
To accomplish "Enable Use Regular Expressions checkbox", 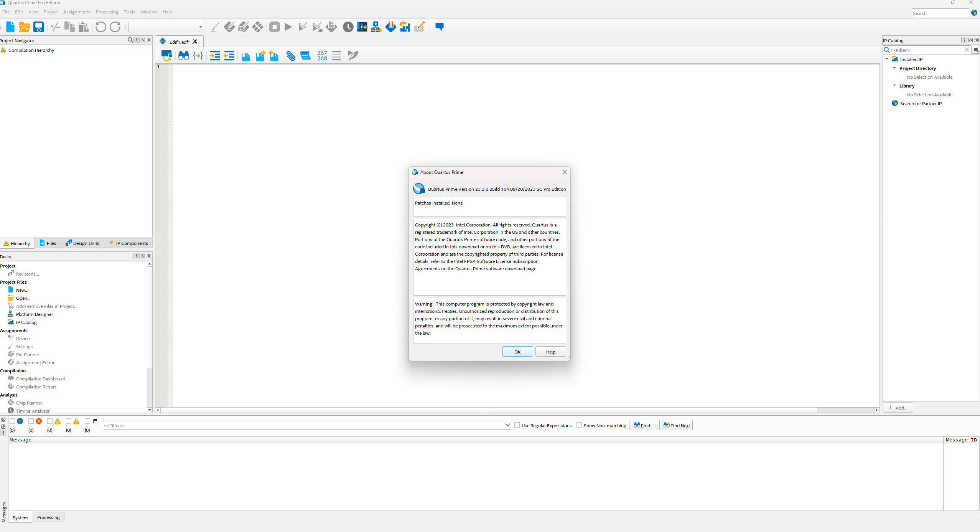I will coord(517,425).
